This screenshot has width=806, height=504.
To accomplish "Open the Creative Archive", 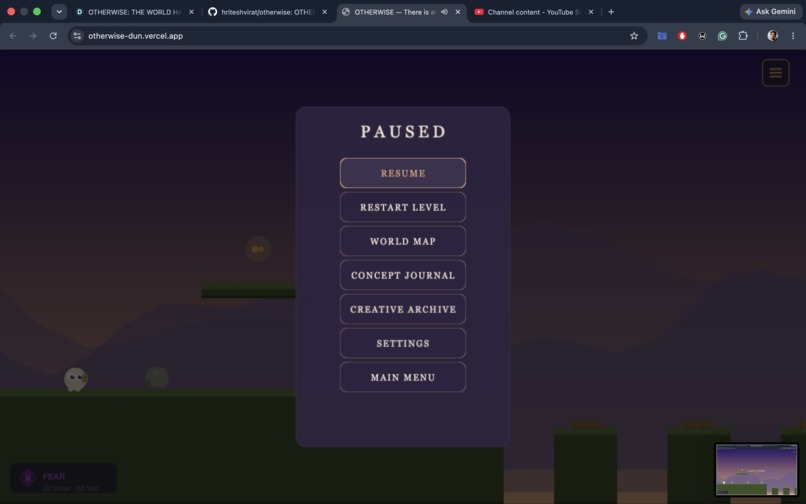I will [x=402, y=309].
